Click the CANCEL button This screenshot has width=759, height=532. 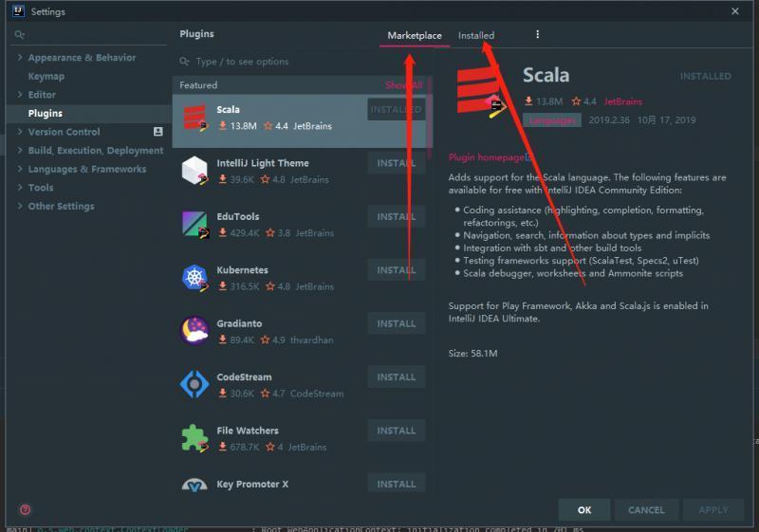tap(646, 510)
